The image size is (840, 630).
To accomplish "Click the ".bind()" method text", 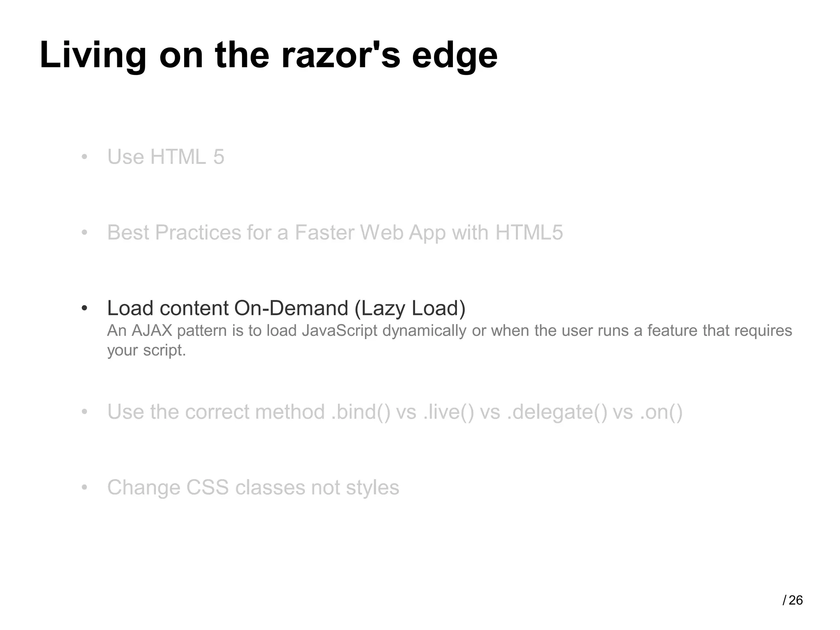I will tap(361, 412).
